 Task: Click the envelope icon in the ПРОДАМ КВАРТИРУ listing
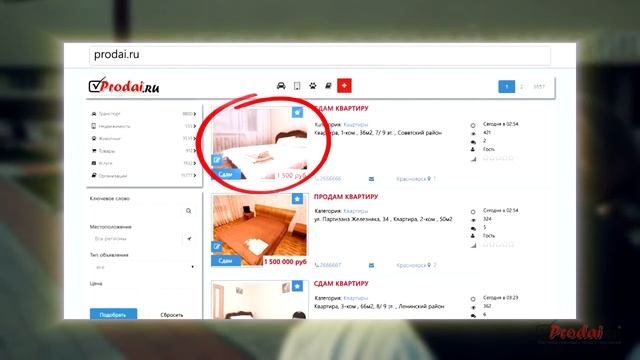coord(371,265)
